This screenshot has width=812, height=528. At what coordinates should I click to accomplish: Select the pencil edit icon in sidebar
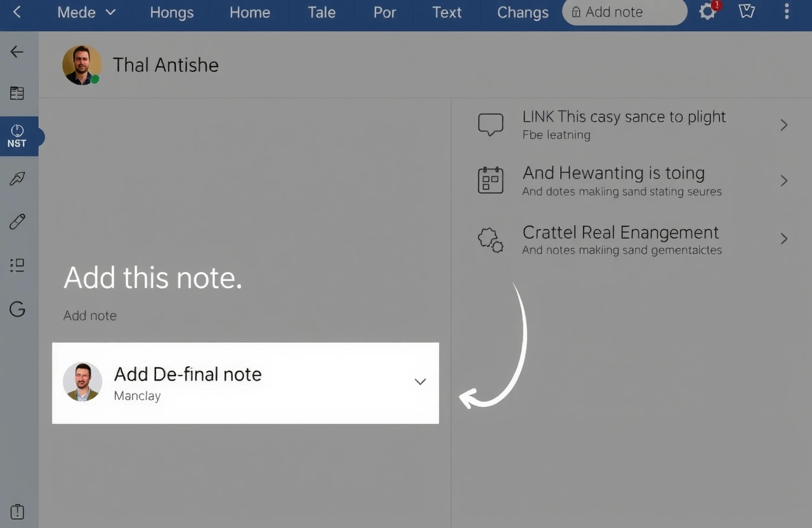17,221
